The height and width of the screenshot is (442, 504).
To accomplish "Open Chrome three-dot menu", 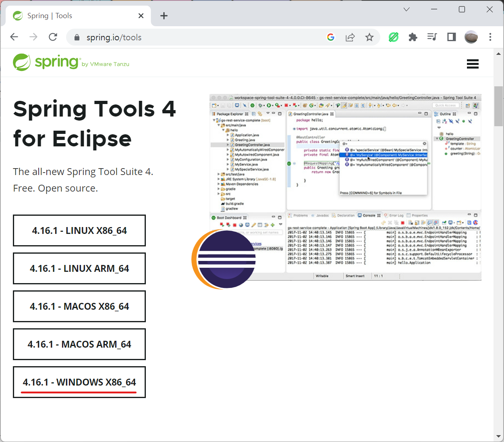I will coord(490,37).
